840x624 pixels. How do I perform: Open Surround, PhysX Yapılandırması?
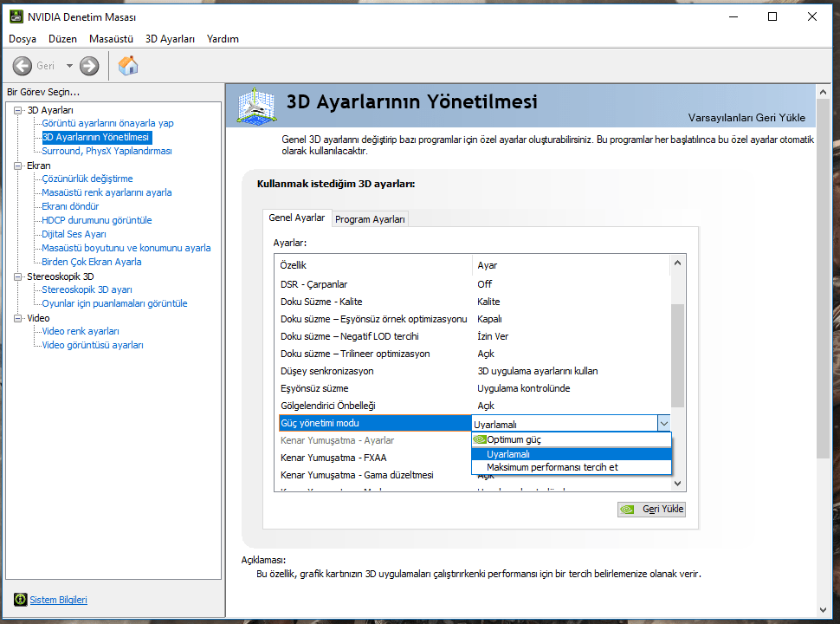pos(107,151)
